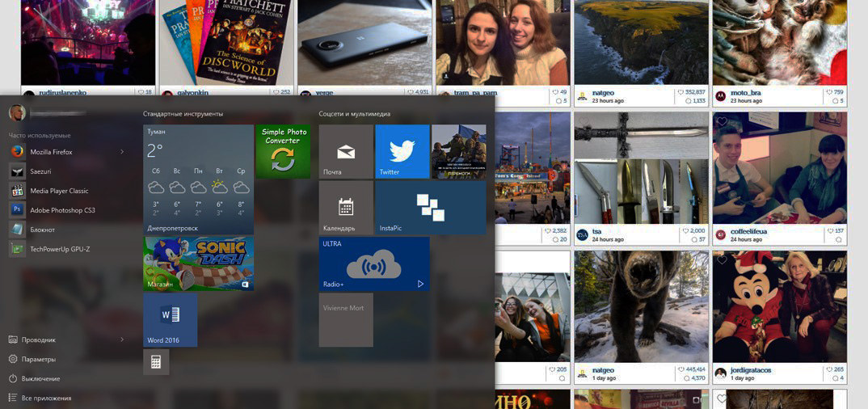Click the moto_bra profile avatar
Screen dimensions: 868x409
coord(721,95)
